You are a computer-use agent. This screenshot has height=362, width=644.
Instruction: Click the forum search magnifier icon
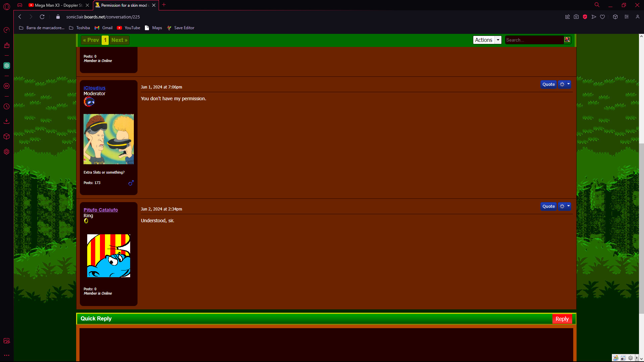[x=567, y=40]
